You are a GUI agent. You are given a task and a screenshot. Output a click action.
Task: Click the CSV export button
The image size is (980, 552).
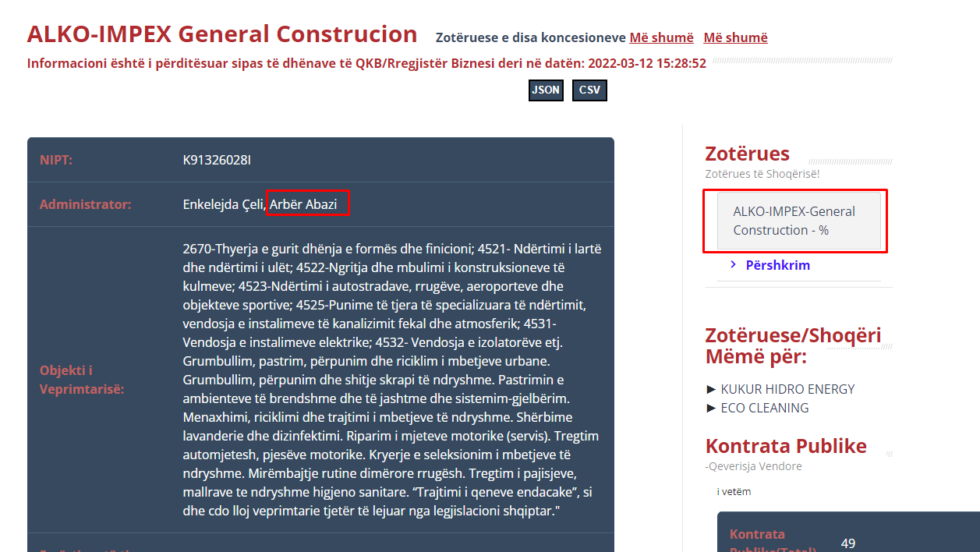[589, 90]
